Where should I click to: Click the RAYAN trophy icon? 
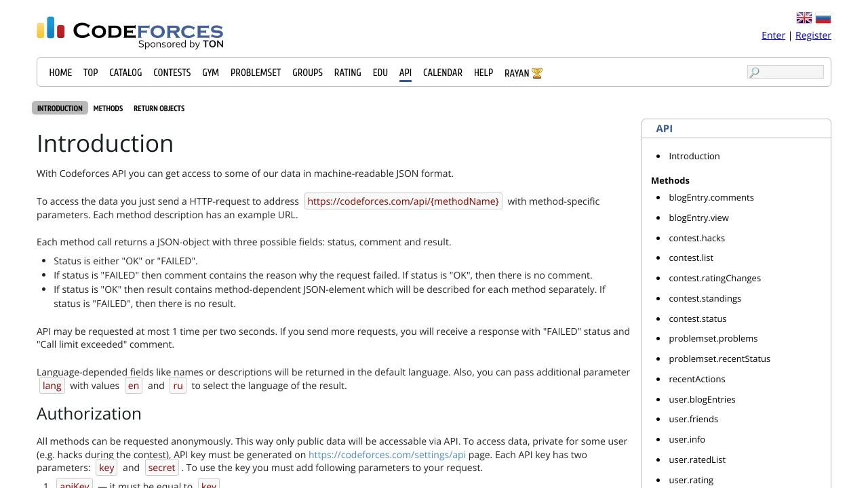coord(537,73)
